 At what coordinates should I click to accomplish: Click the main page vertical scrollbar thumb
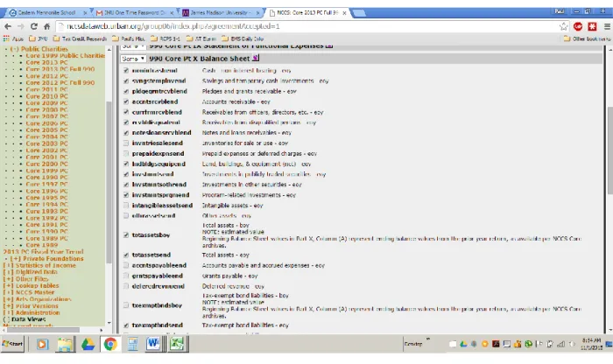pyautogui.click(x=609, y=150)
